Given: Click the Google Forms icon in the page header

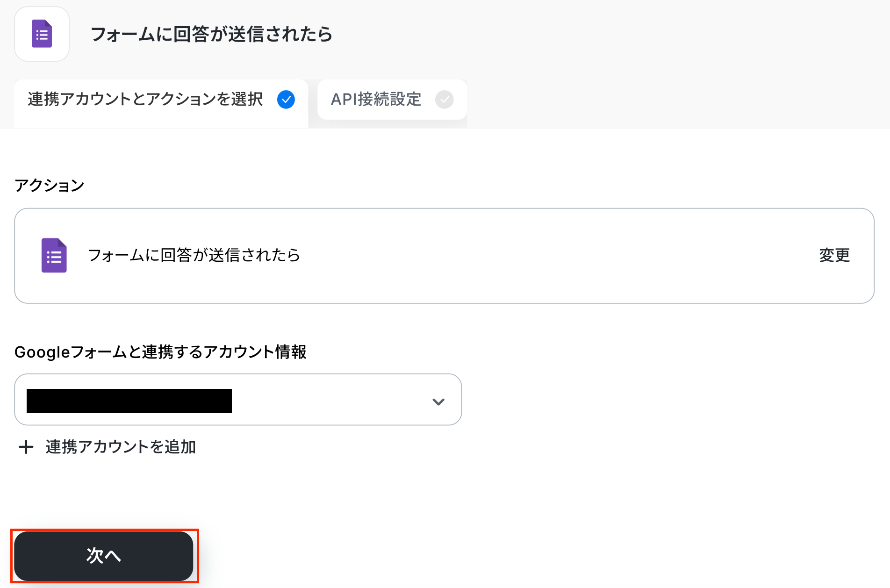Looking at the screenshot, I should (x=42, y=34).
